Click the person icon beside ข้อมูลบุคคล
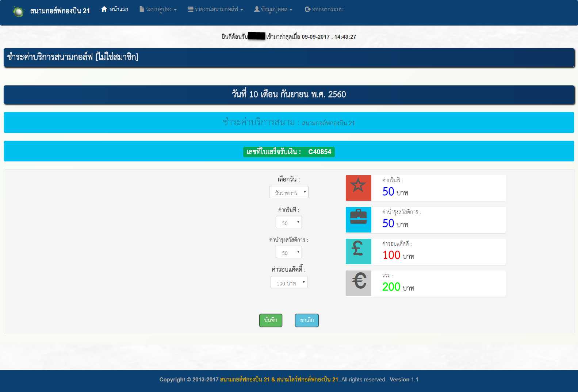578x392 pixels. (x=257, y=9)
